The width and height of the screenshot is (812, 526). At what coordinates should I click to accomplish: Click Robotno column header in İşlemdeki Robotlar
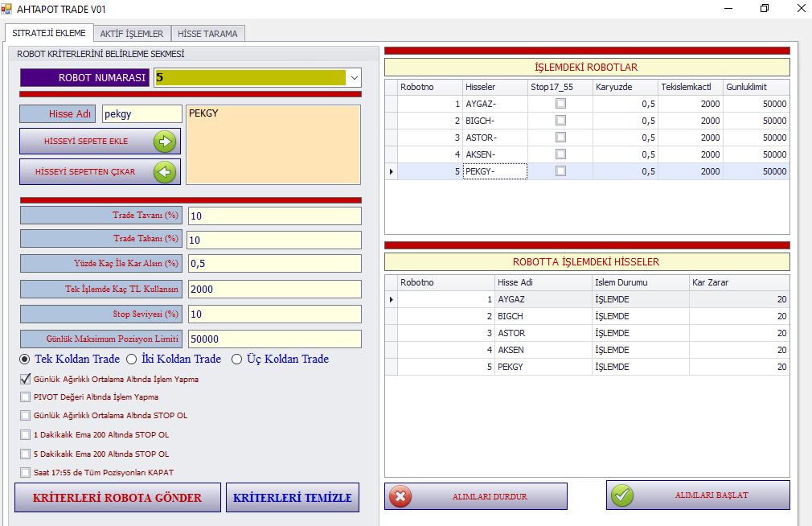[x=430, y=87]
